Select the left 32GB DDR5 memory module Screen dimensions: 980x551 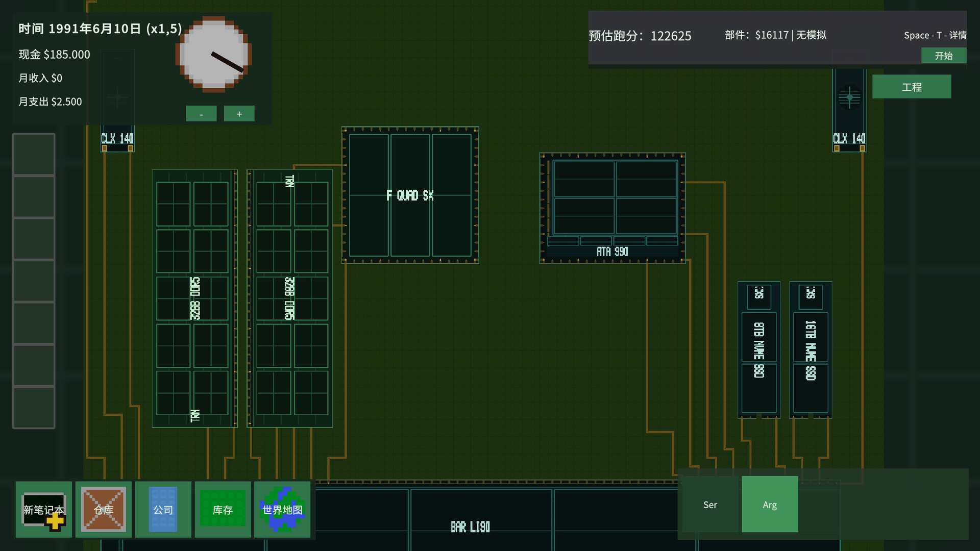195,298
